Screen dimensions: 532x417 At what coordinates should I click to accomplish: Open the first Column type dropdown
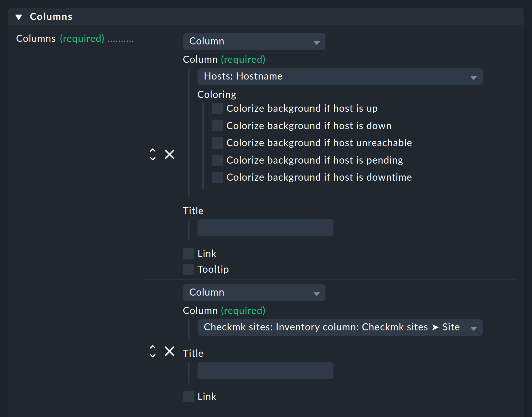coord(254,42)
